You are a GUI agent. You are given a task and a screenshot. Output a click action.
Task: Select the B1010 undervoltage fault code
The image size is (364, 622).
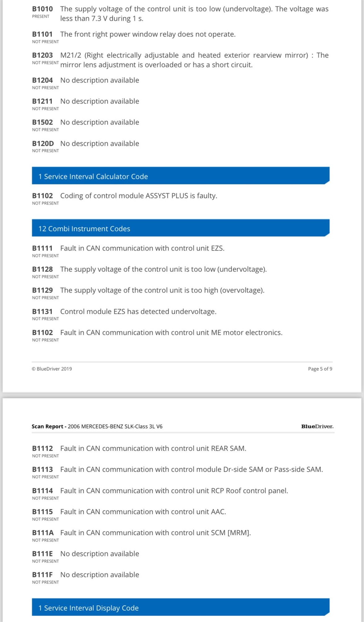[x=180, y=14]
